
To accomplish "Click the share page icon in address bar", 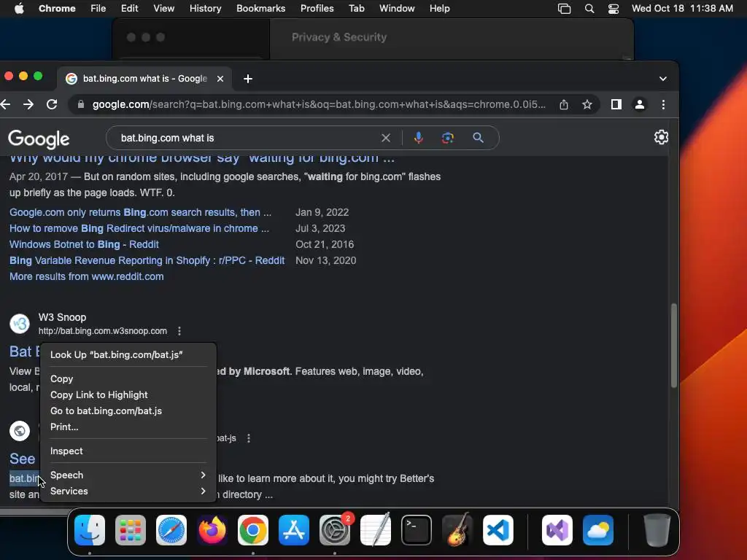I will (x=564, y=104).
